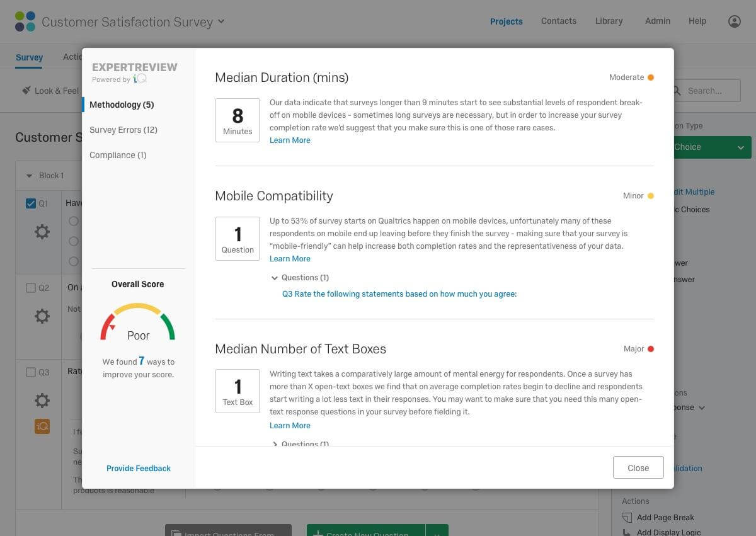Open the Projects menu
Image resolution: width=756 pixels, height=536 pixels.
(x=507, y=21)
